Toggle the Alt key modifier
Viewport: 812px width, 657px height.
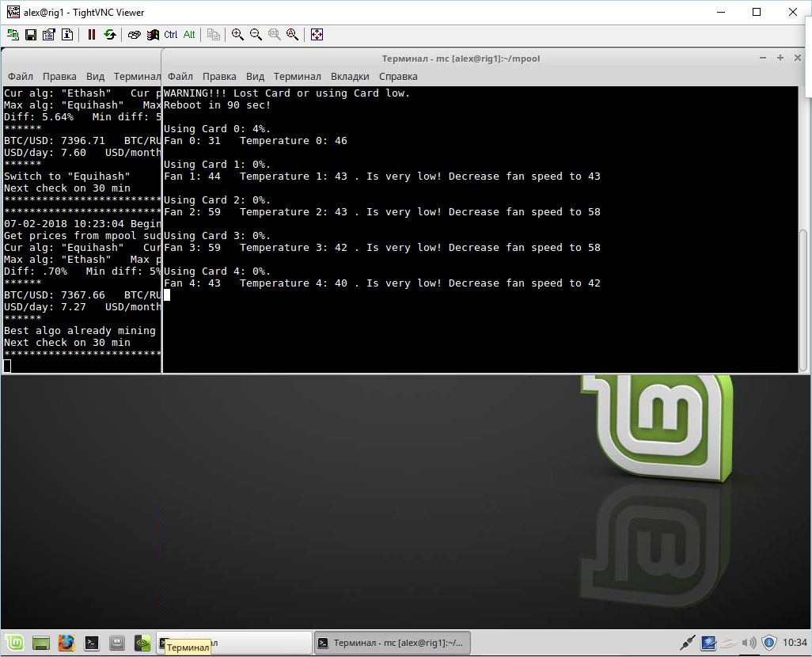pyautogui.click(x=189, y=35)
